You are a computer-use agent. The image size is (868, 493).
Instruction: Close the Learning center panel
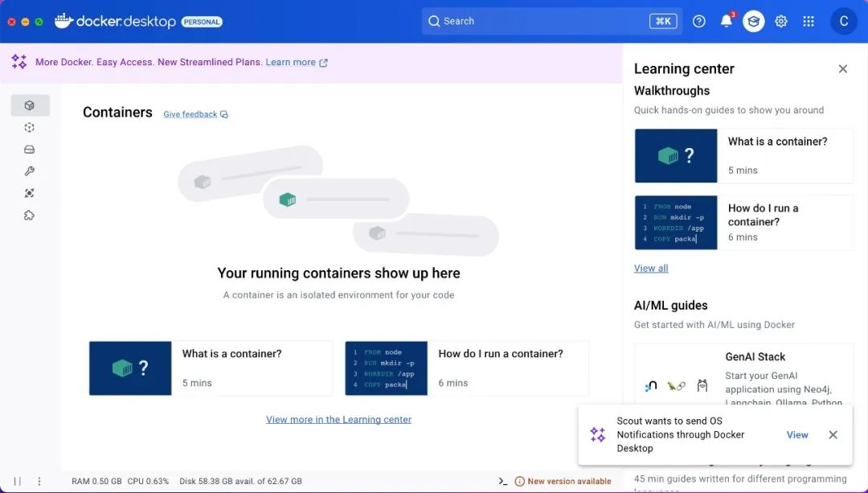[x=843, y=68]
